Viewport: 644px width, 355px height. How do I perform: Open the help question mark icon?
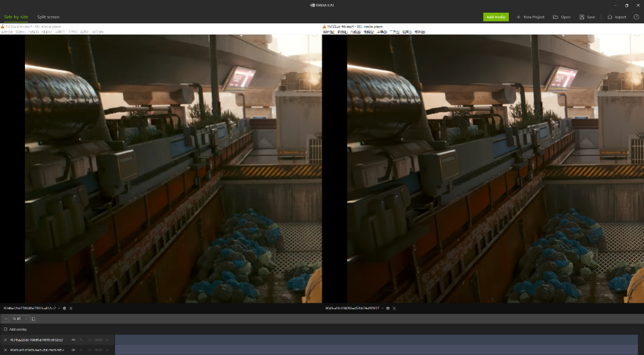636,17
